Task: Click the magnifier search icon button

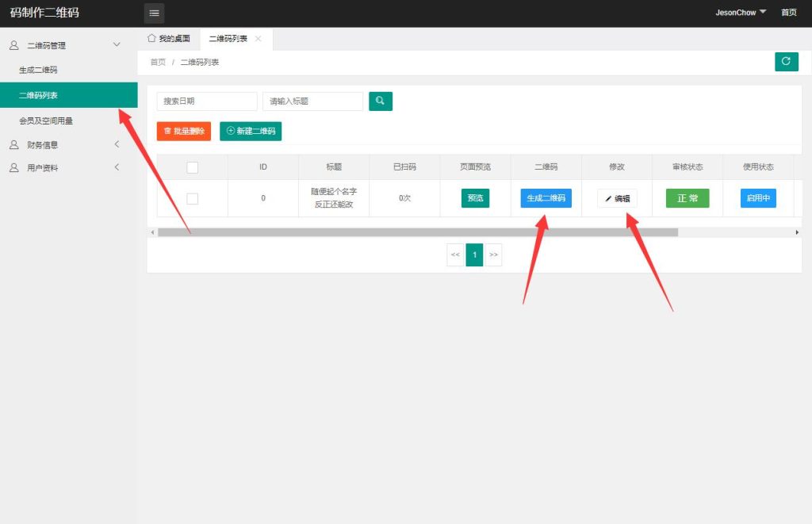Action: coord(381,101)
